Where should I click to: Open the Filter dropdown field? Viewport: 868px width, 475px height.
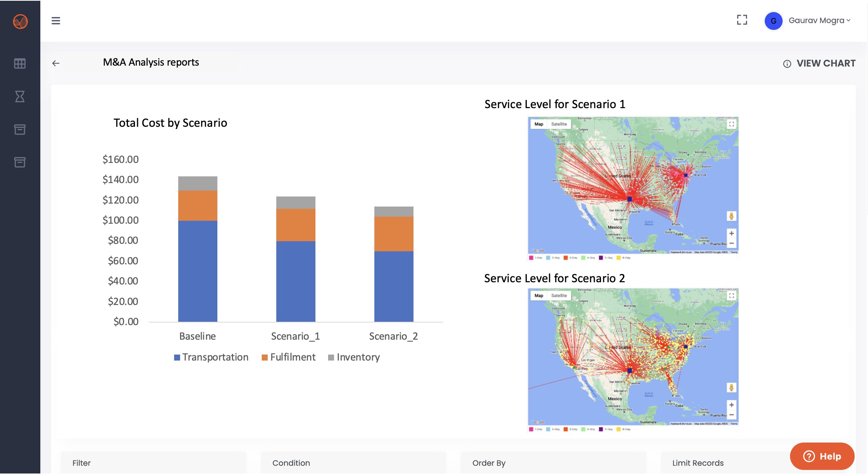[x=153, y=463]
